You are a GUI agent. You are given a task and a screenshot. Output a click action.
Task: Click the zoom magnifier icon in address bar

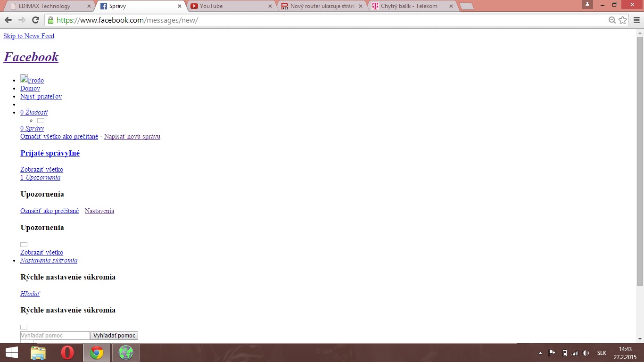[612, 20]
